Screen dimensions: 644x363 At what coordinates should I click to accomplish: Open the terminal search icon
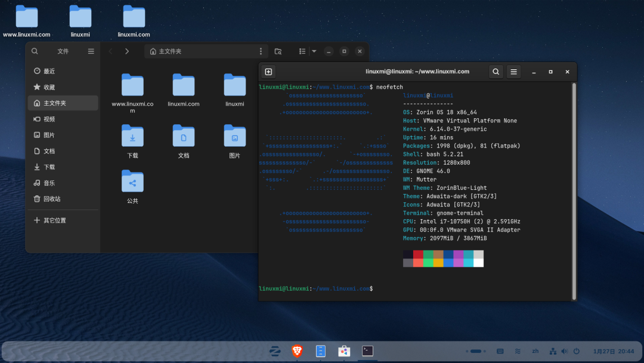tap(496, 71)
